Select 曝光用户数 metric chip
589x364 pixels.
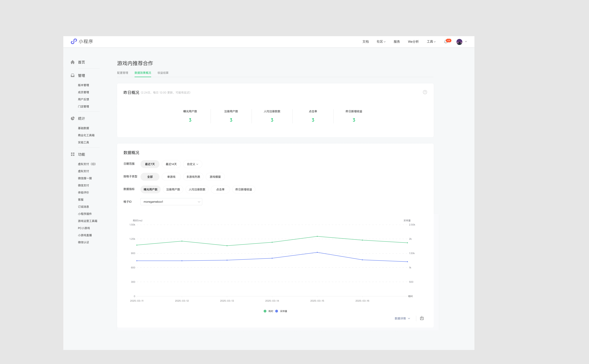(151, 189)
